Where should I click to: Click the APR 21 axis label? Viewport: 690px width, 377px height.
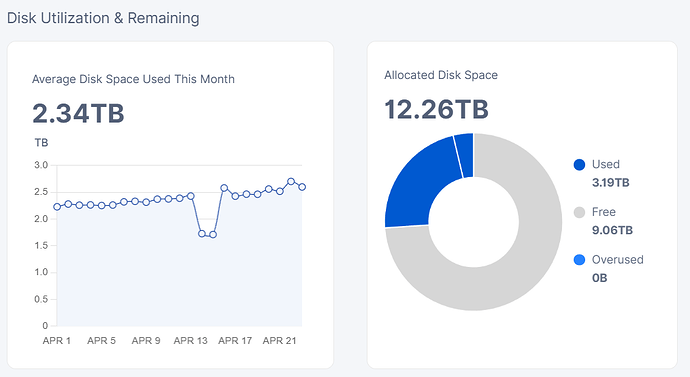[x=279, y=340]
